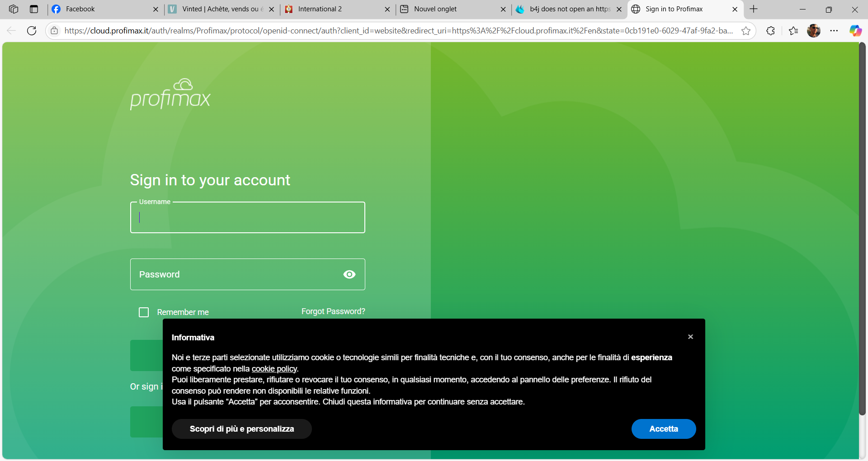Open the tab actions menu
The image size is (868, 461).
[34, 9]
